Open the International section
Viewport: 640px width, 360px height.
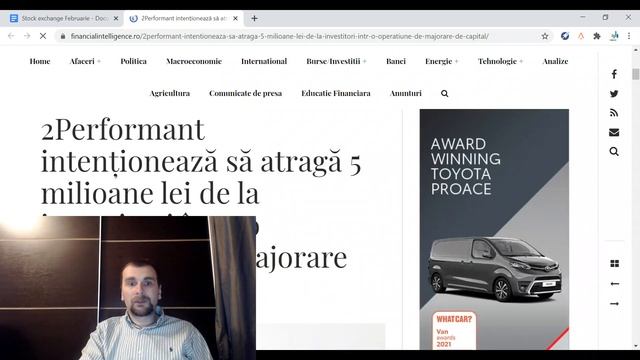click(x=264, y=61)
